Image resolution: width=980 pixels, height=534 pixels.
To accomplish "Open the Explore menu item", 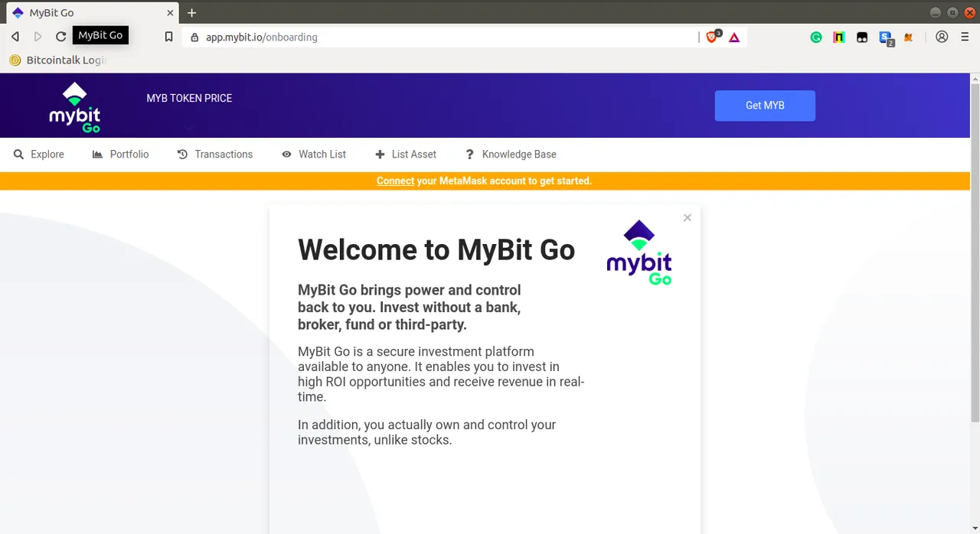I will (39, 155).
